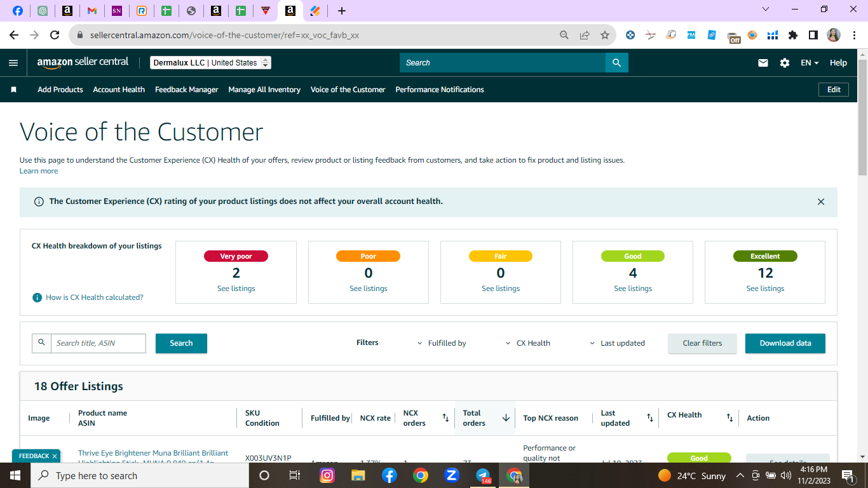The width and height of the screenshot is (868, 488).
Task: Toggle the Chrome side panel
Action: click(x=813, y=35)
